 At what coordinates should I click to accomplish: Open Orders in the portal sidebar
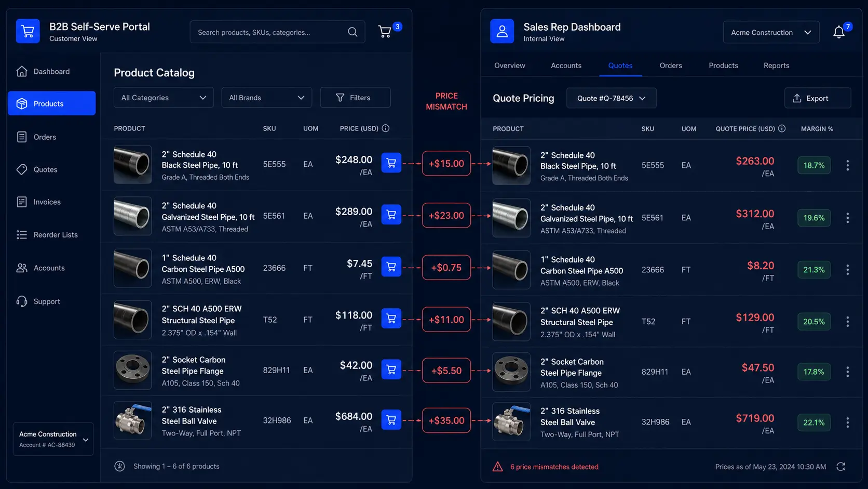(x=51, y=137)
